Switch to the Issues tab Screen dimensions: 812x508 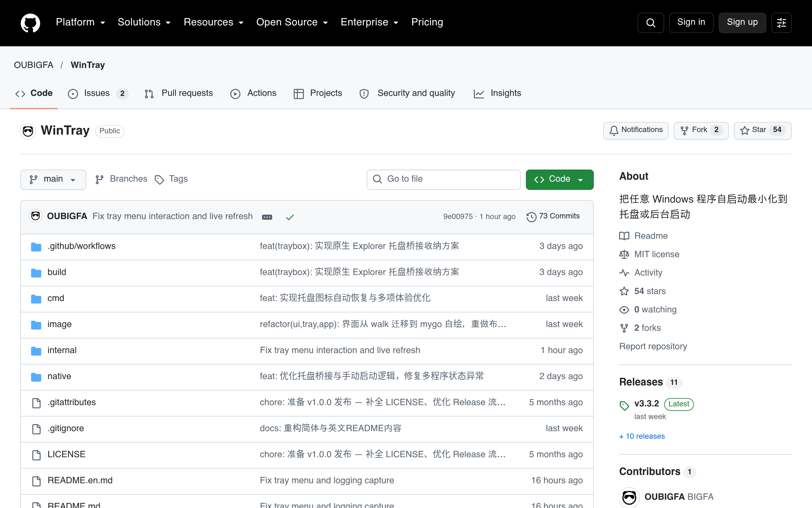click(x=98, y=93)
